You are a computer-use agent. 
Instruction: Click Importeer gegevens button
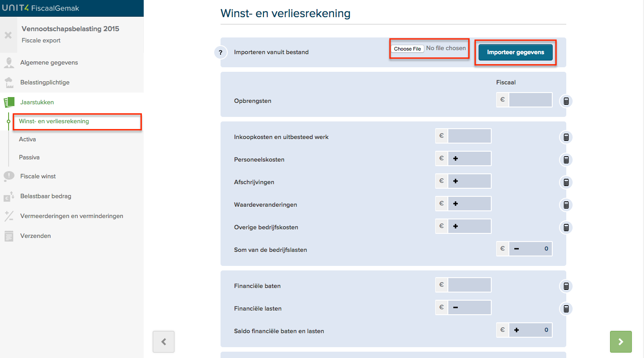tap(516, 52)
